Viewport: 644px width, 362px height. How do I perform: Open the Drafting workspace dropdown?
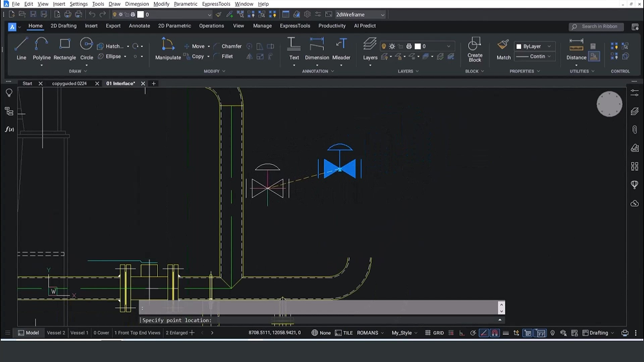599,333
